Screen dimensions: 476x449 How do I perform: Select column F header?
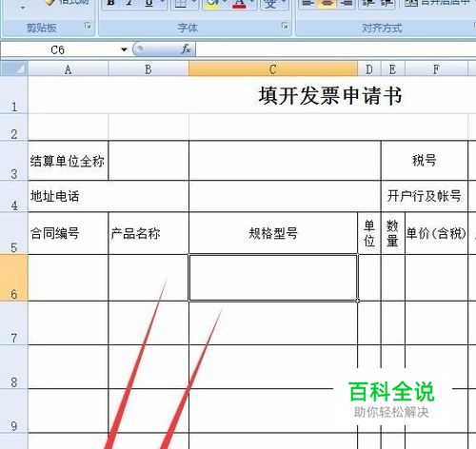pos(436,68)
